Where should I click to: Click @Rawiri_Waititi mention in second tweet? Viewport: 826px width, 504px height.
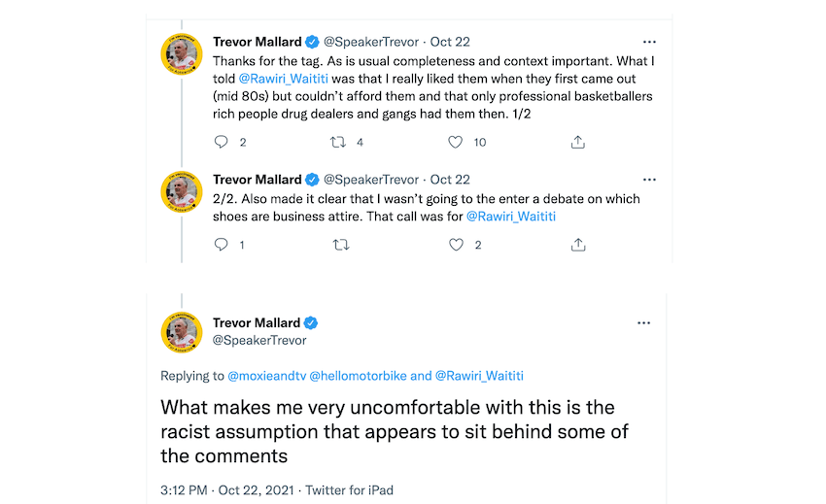coord(511,217)
